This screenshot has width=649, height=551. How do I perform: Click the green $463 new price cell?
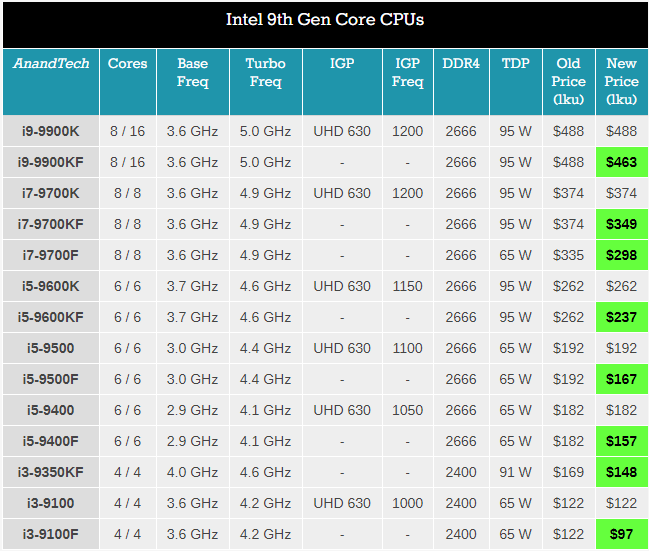(x=622, y=162)
